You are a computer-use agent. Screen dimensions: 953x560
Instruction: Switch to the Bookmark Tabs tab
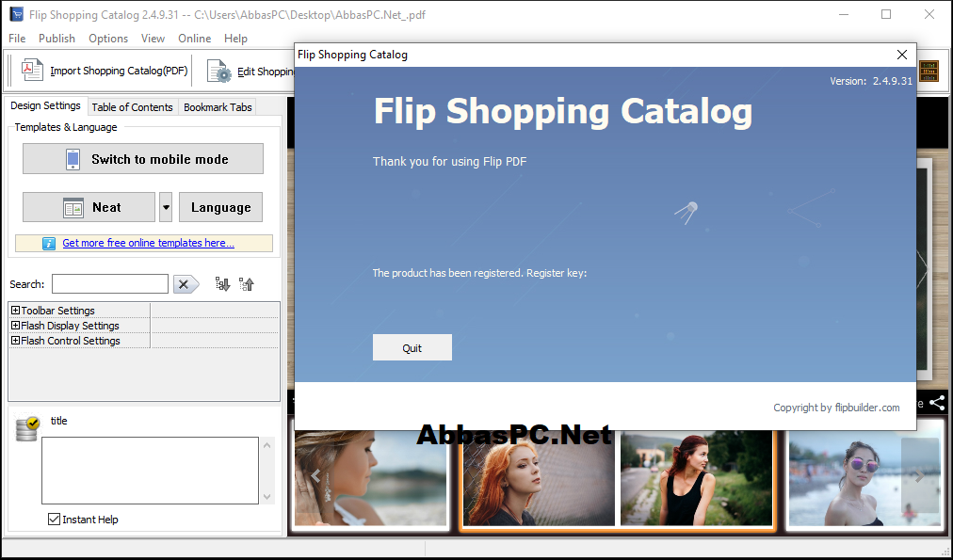pos(218,107)
